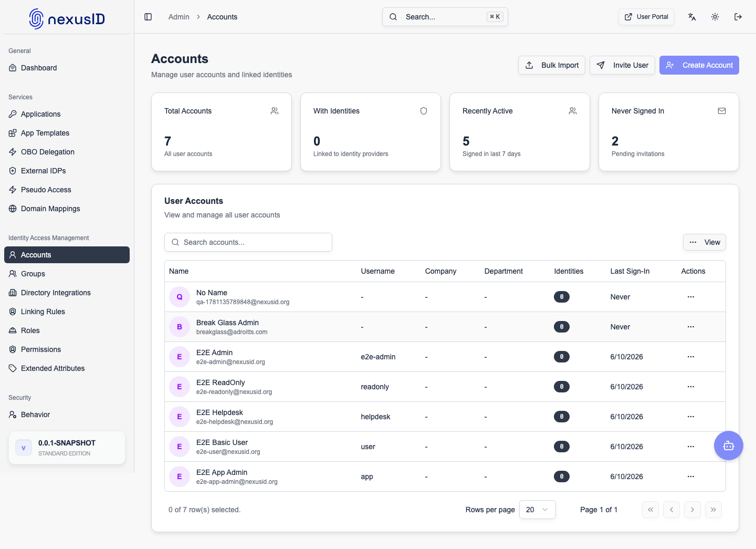Viewport: 756px width, 549px height.
Task: Focus the global Search field
Action: coord(445,17)
